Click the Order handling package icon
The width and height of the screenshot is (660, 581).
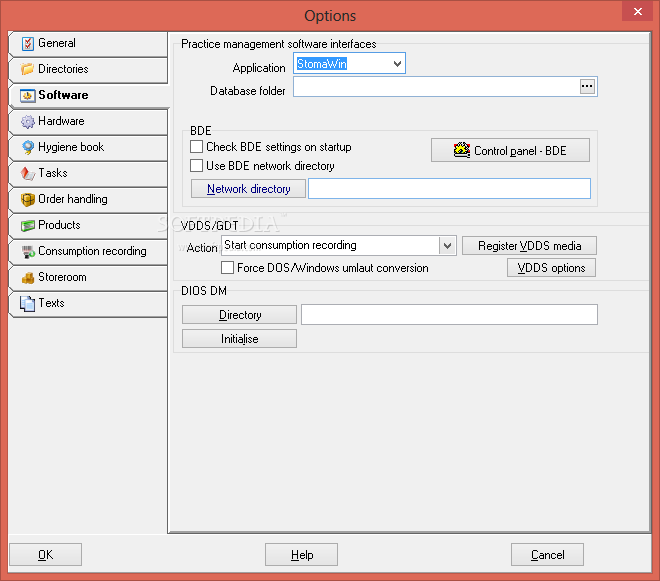[28, 200]
